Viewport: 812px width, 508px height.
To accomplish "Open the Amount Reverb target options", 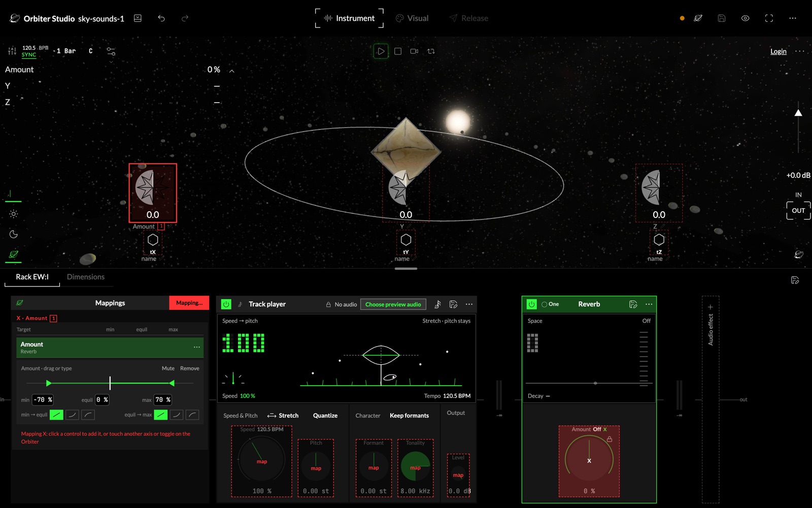I will (x=196, y=347).
